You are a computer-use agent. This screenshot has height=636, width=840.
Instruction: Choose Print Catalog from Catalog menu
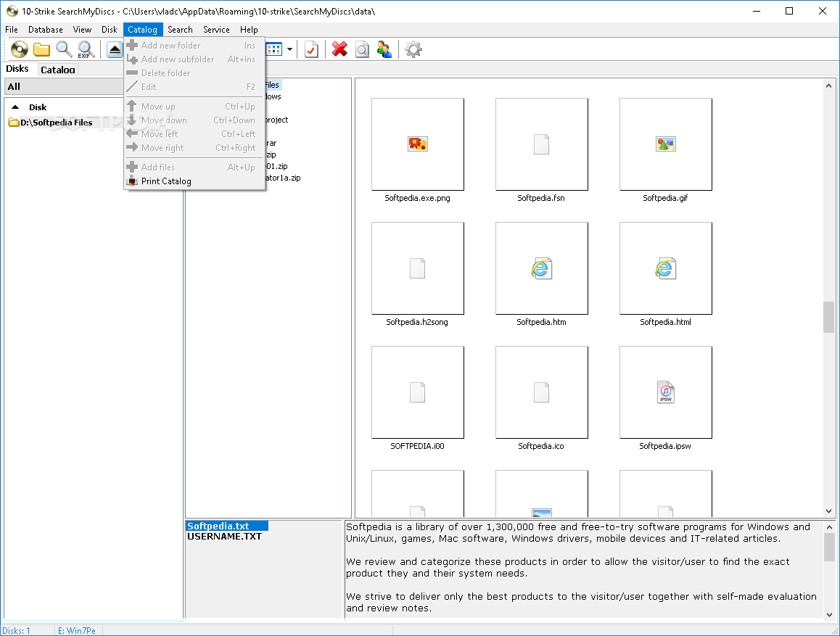click(195, 181)
